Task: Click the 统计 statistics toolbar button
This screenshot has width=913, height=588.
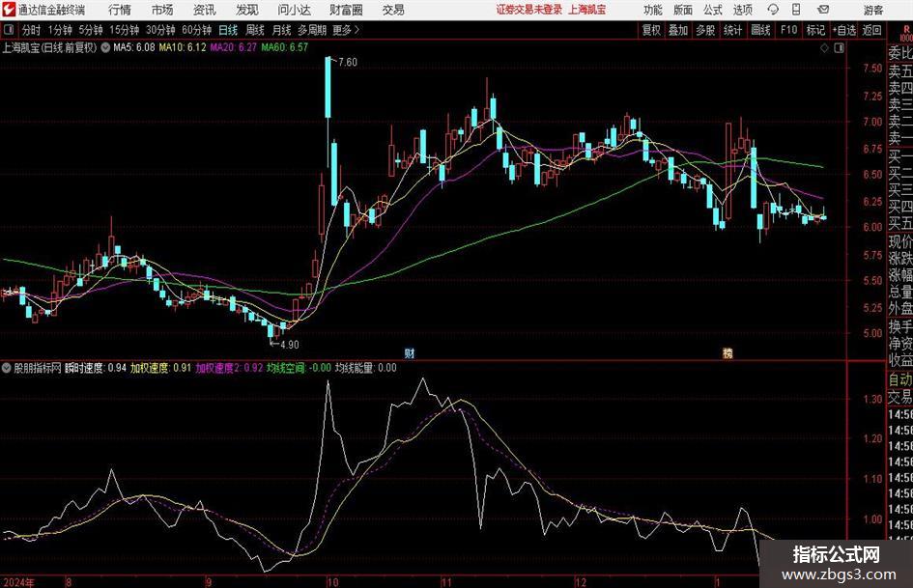Action: pyautogui.click(x=732, y=30)
